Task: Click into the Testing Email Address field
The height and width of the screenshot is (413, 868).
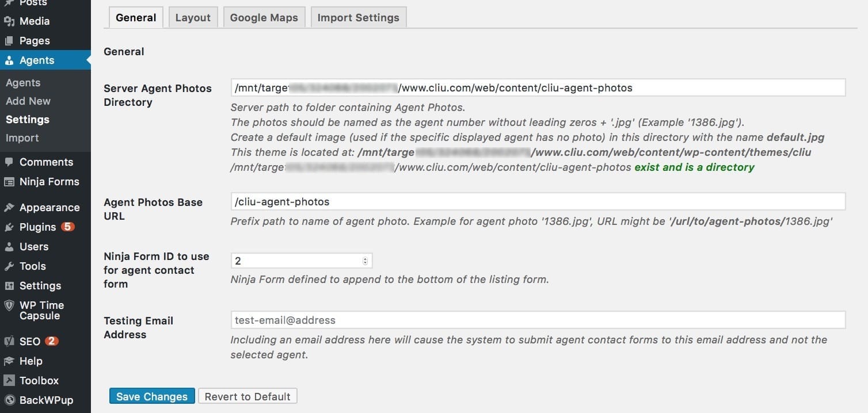Action: click(x=538, y=320)
